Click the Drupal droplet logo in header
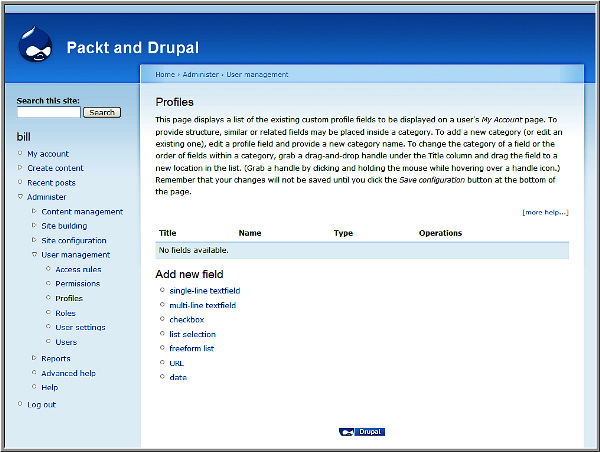Image resolution: width=600 pixels, height=452 pixels. click(x=35, y=44)
